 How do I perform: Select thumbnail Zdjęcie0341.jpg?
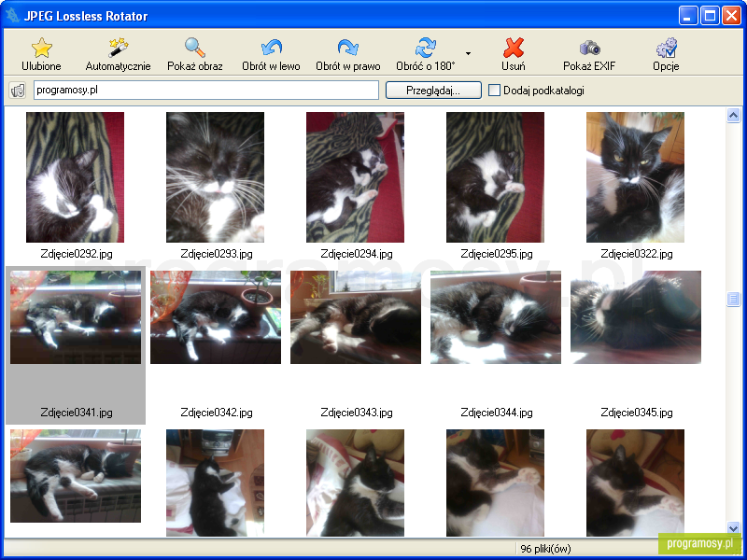point(76,317)
